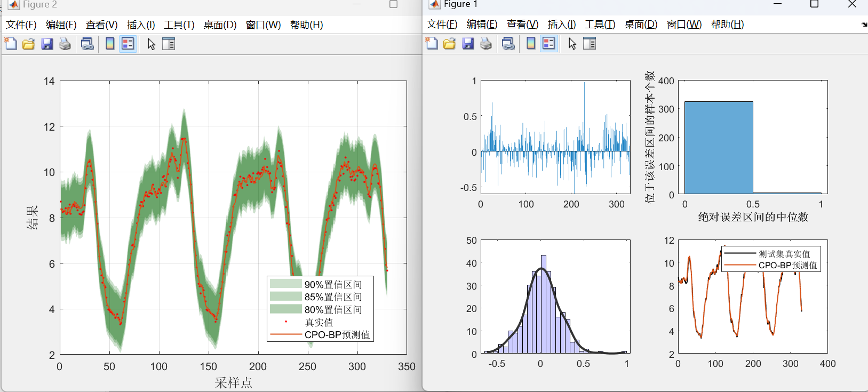Click Print Figure icon in Figure 1 toolbar

[486, 43]
